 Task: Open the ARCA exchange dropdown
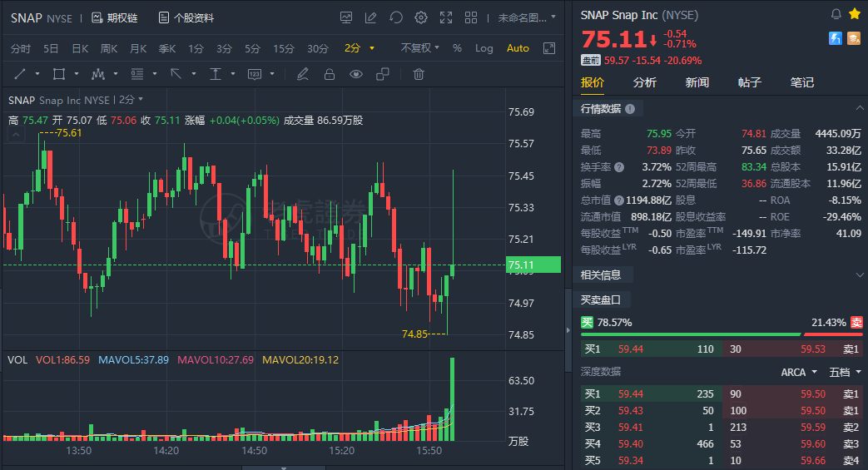click(x=799, y=372)
